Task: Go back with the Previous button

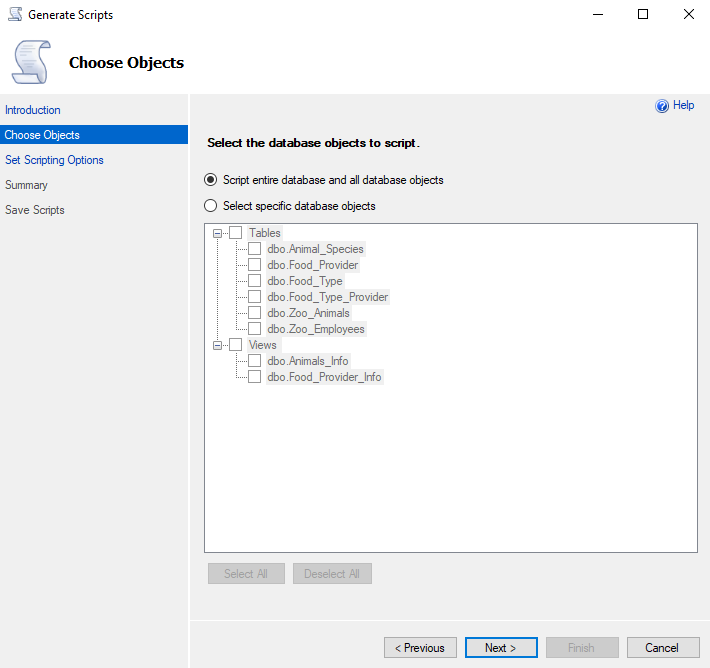Action: [420, 648]
